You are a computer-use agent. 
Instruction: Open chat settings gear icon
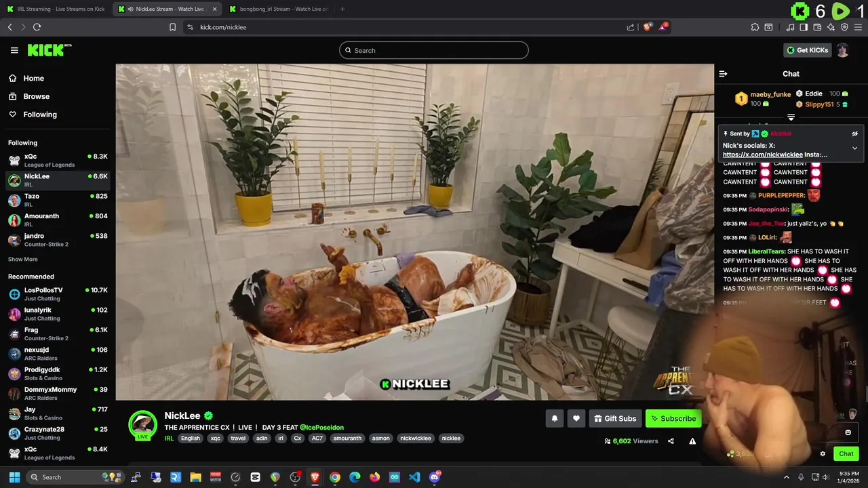click(x=823, y=454)
